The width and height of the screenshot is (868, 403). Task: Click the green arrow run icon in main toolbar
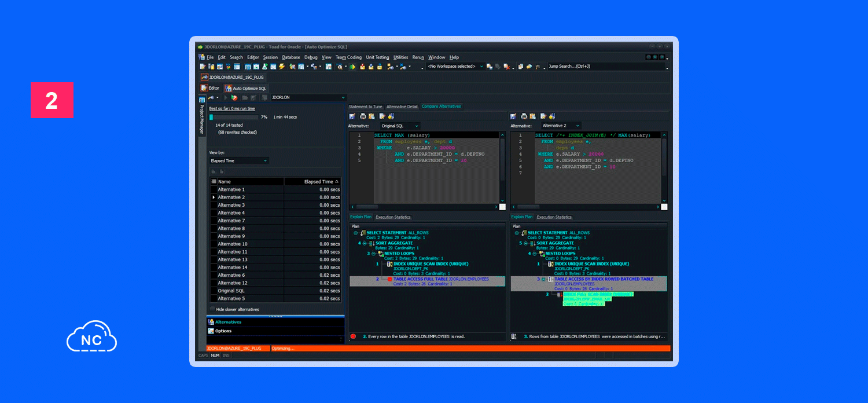click(353, 67)
